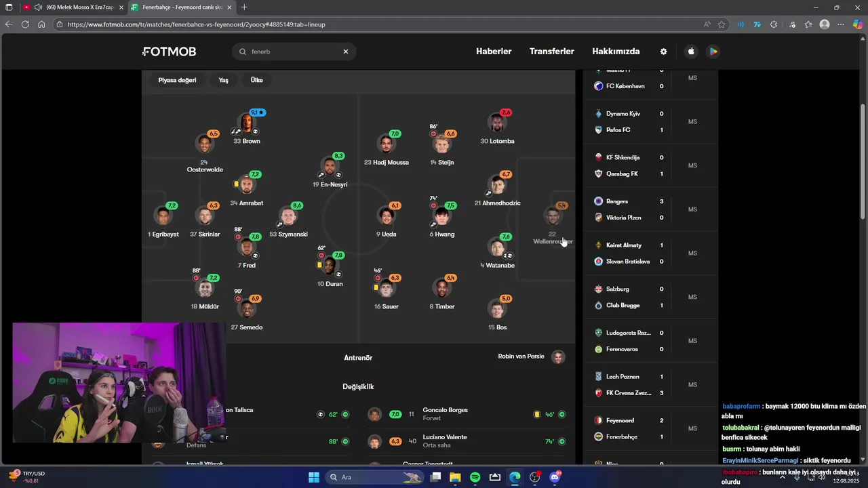Image resolution: width=868 pixels, height=488 pixels.
Task: Focus the search field containing 'fenerb'
Action: click(x=294, y=52)
